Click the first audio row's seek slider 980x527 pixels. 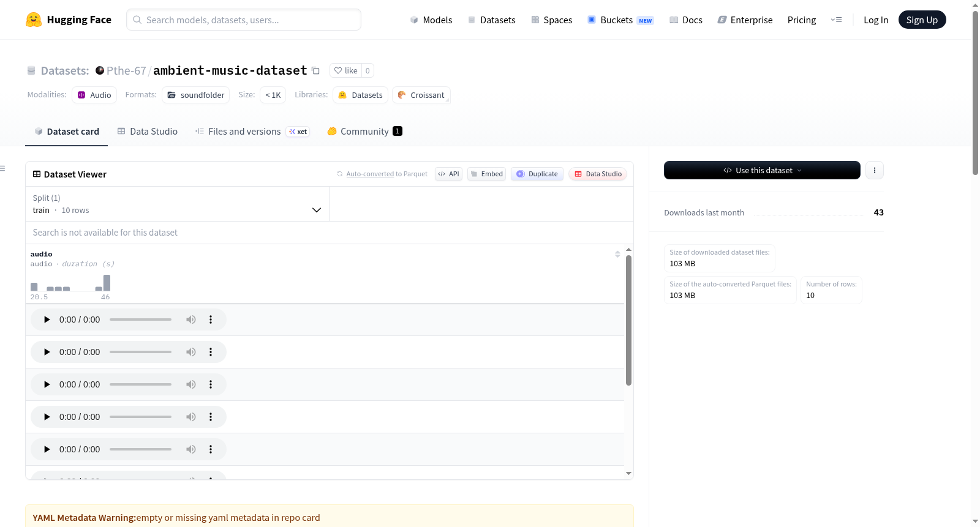[140, 320]
